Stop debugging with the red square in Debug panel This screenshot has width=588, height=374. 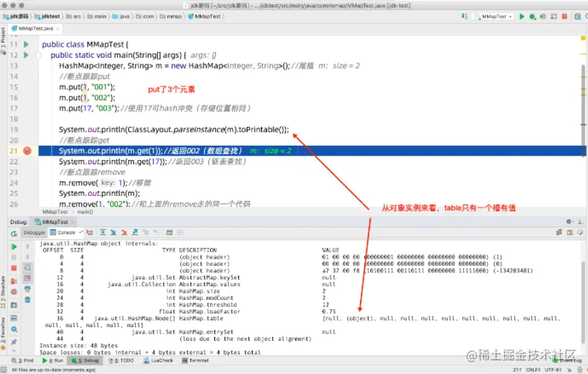(x=14, y=268)
